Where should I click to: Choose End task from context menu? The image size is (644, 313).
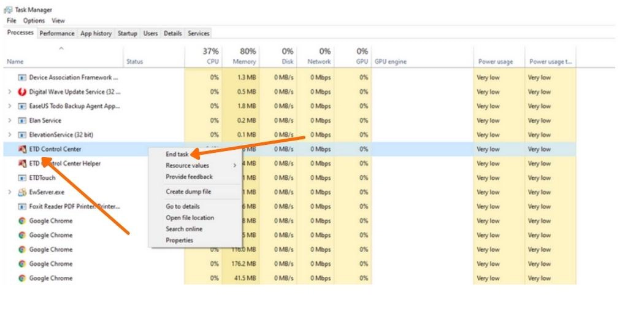pyautogui.click(x=177, y=155)
